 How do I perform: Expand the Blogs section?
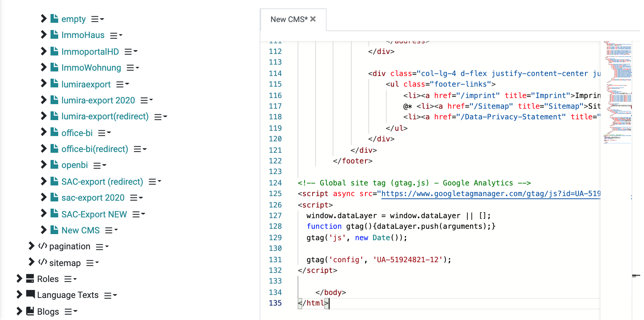19,311
